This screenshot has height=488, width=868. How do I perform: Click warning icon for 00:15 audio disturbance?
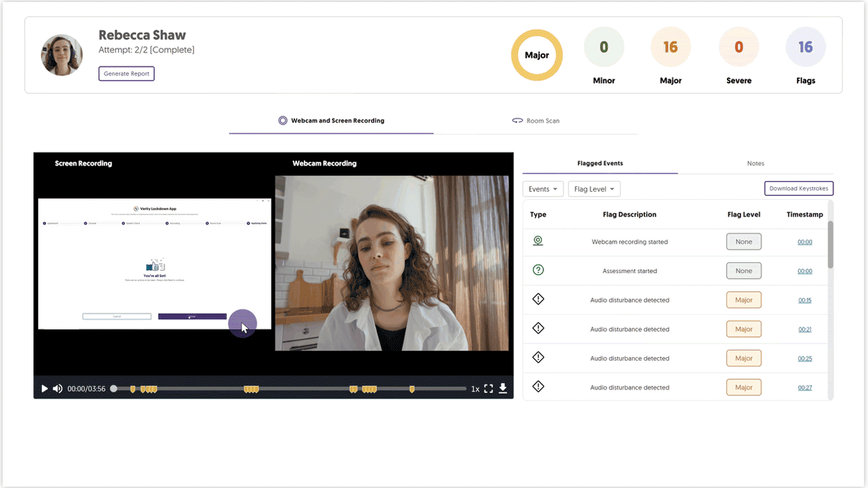pyautogui.click(x=538, y=300)
